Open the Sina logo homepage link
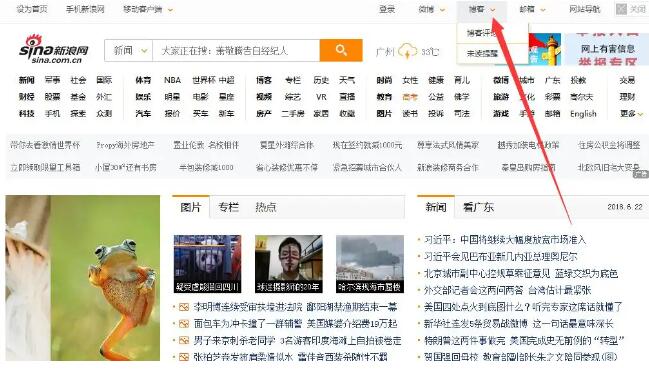The width and height of the screenshot is (649, 371). click(x=54, y=50)
